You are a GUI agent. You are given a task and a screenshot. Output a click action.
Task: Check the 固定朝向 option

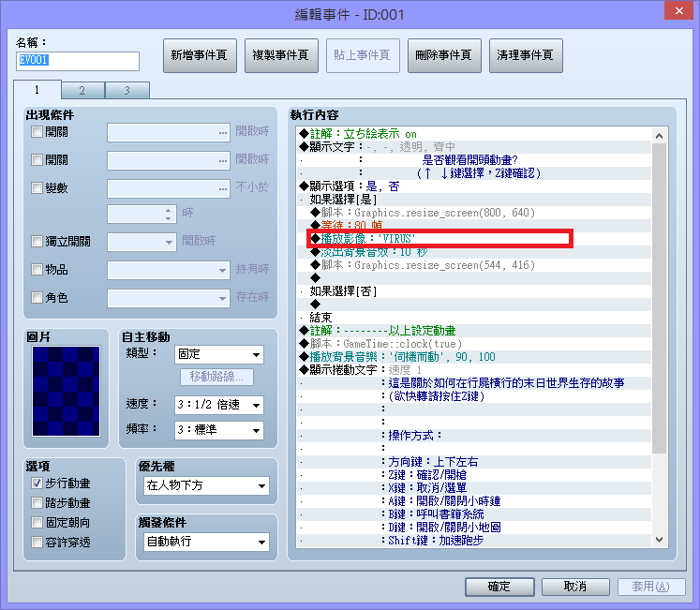click(37, 523)
